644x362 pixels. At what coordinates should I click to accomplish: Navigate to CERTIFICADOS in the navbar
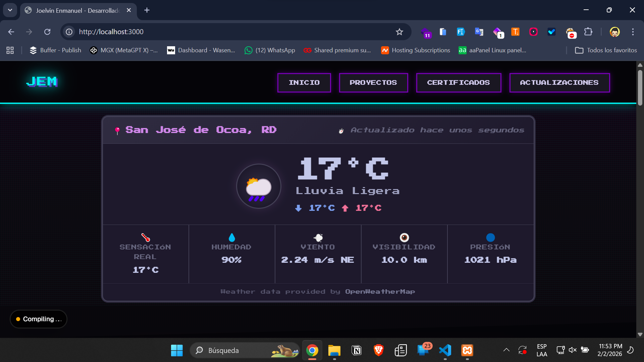459,82
